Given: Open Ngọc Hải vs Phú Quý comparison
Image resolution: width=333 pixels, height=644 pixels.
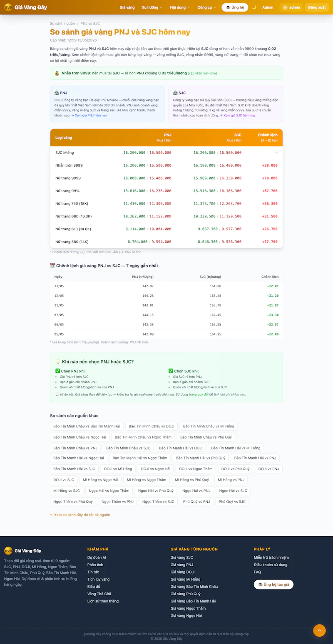Looking at the screenshot, I should coord(156,491).
